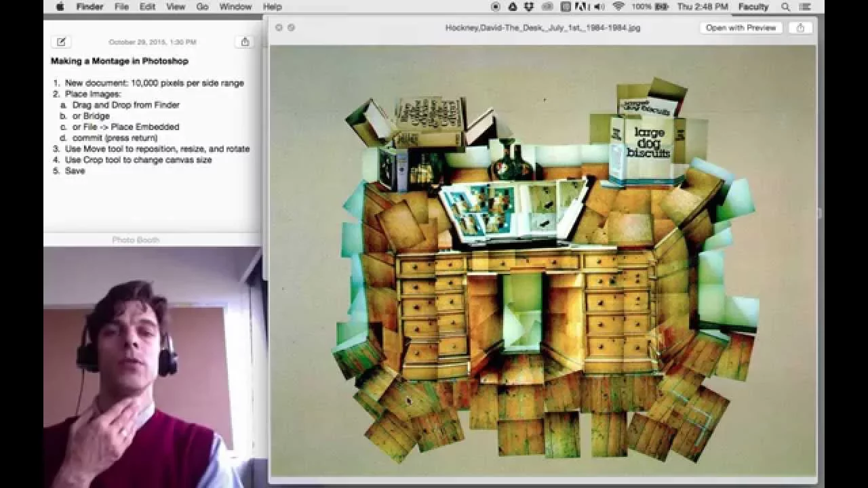Click the date and time display
Image resolution: width=868 pixels, height=488 pixels.
[702, 7]
